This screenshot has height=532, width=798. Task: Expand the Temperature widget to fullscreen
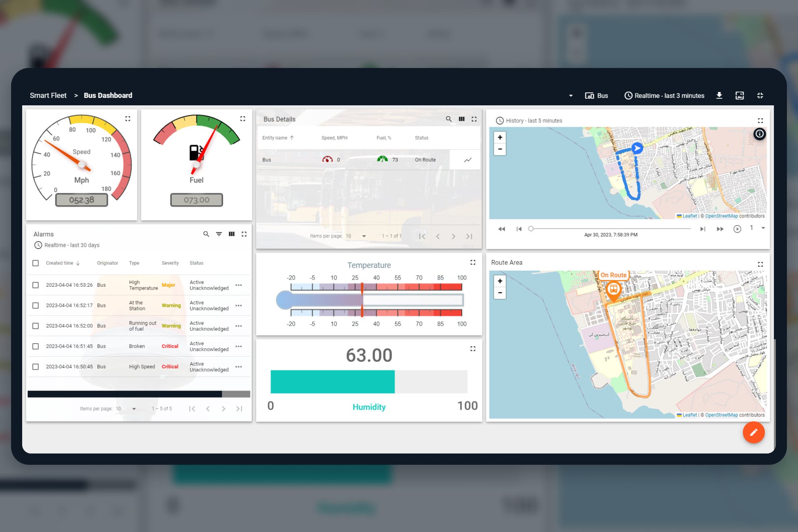click(x=473, y=262)
